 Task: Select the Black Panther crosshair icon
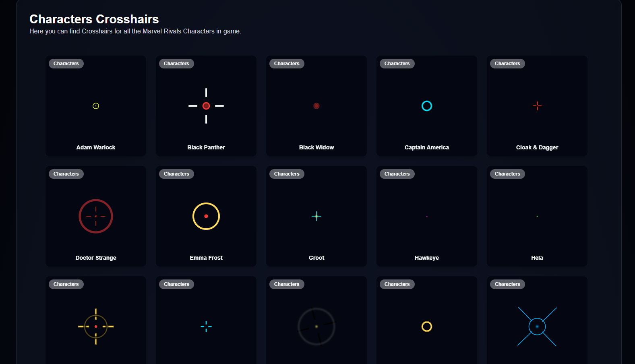[206, 106]
